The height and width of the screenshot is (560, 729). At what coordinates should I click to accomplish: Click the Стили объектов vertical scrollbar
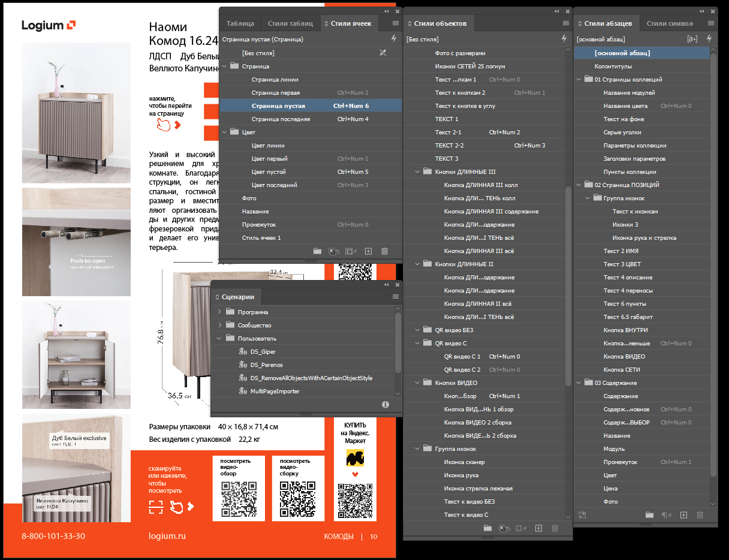[x=568, y=288]
